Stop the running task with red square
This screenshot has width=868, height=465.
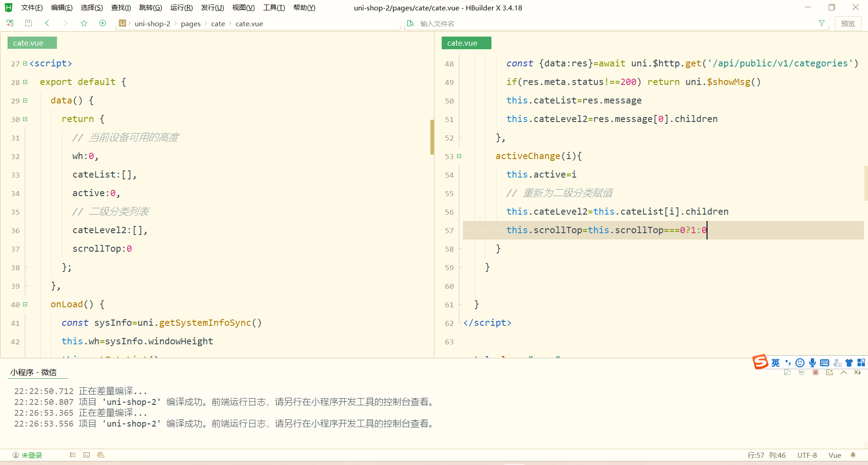click(x=816, y=373)
